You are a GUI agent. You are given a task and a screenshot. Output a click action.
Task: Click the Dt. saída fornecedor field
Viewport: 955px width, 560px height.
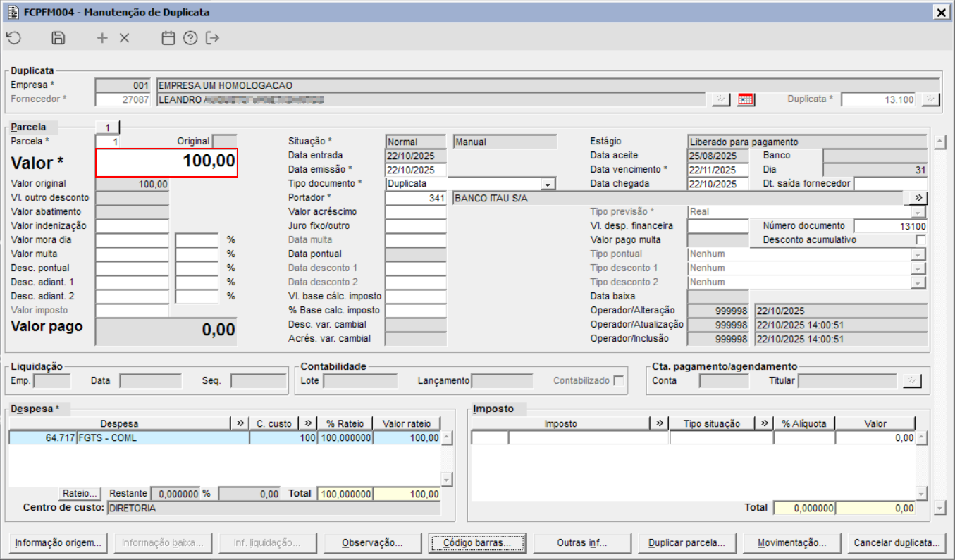(890, 184)
